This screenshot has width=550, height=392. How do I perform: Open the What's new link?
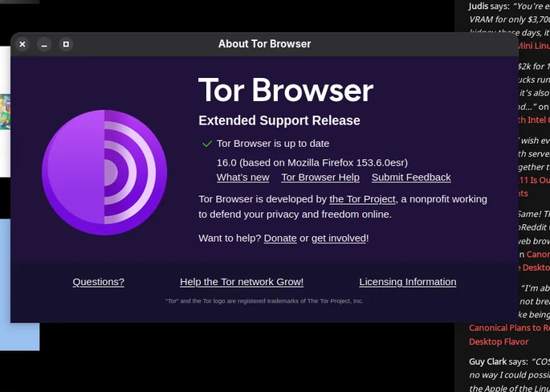(x=242, y=178)
